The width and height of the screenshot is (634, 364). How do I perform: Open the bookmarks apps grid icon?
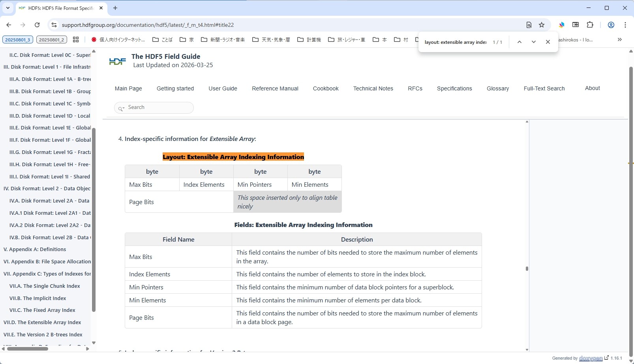point(76,39)
